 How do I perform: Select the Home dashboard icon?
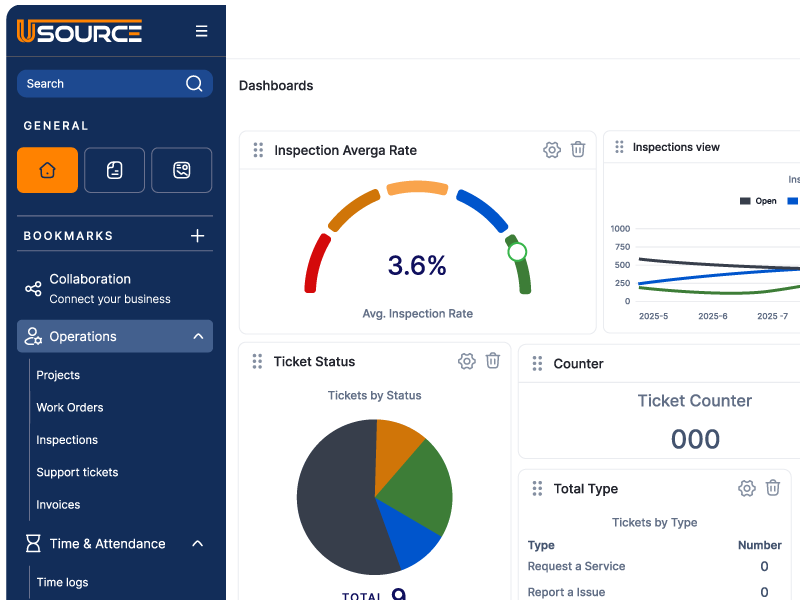47,170
